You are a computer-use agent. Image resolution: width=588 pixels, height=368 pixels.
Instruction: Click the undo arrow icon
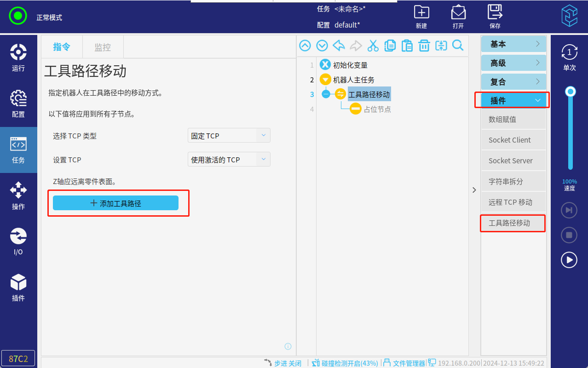[339, 46]
